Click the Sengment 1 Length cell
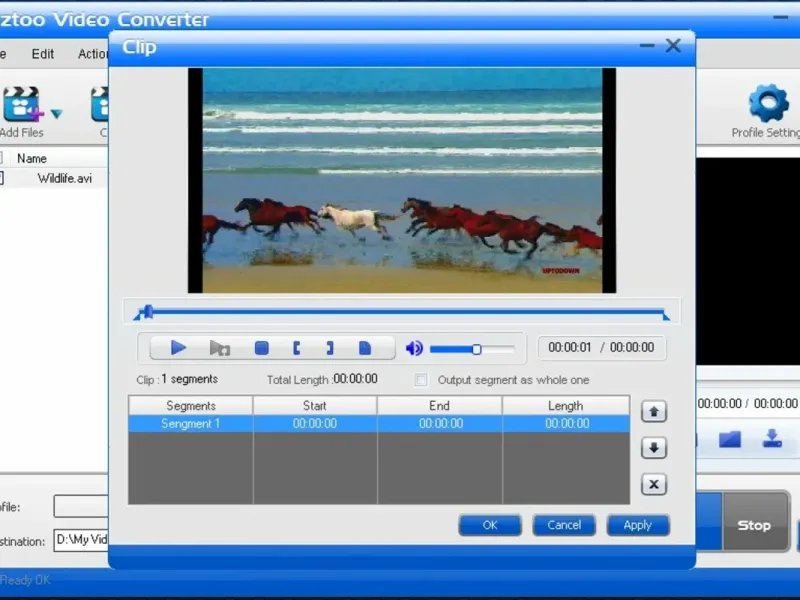 [567, 423]
